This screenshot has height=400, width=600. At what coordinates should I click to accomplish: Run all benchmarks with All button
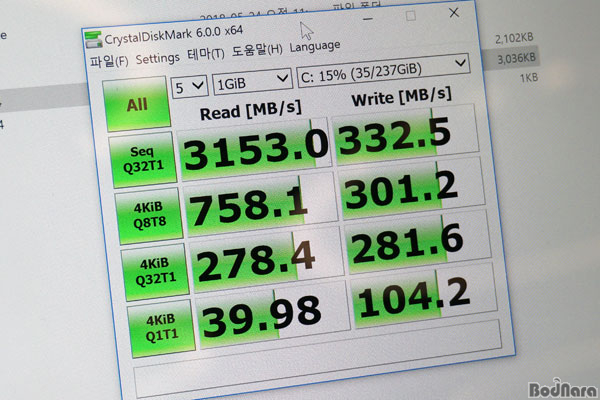click(137, 104)
